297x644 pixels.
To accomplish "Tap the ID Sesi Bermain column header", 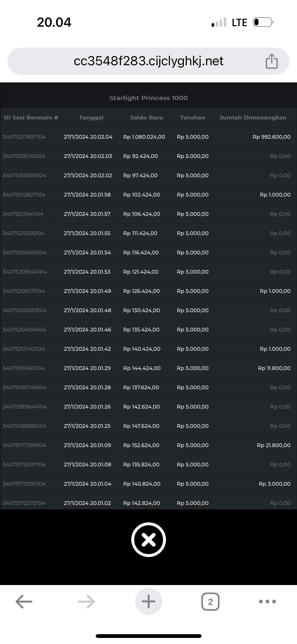I will [x=31, y=117].
